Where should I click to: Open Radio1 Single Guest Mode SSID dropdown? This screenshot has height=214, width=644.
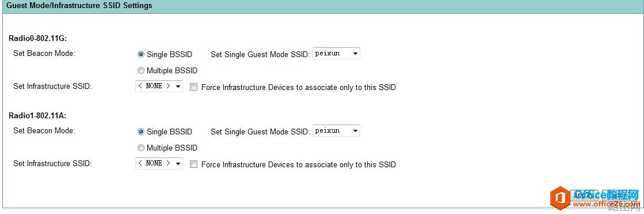pyautogui.click(x=336, y=130)
